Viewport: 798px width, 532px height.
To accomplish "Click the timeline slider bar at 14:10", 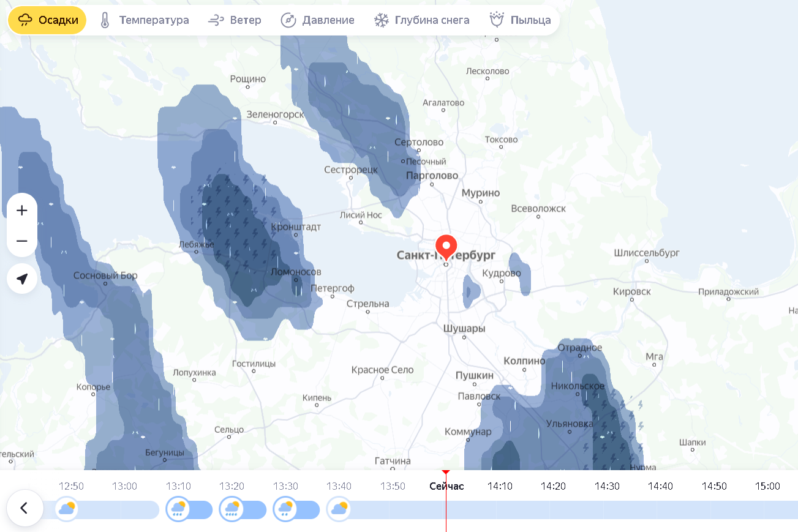I will pos(500,509).
